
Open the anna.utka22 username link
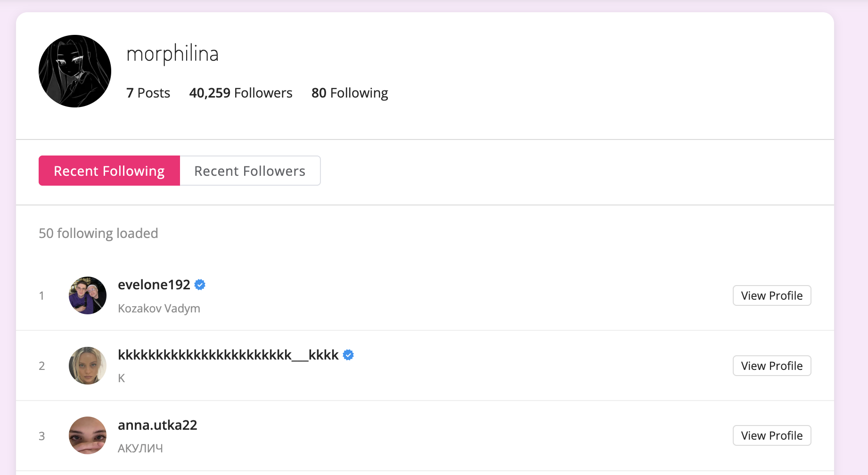[x=157, y=425]
